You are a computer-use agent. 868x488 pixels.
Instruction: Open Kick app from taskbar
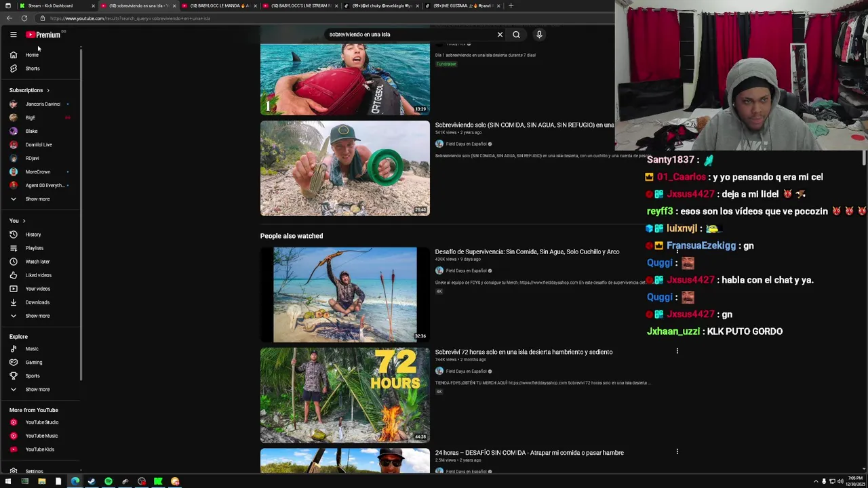pos(158,482)
